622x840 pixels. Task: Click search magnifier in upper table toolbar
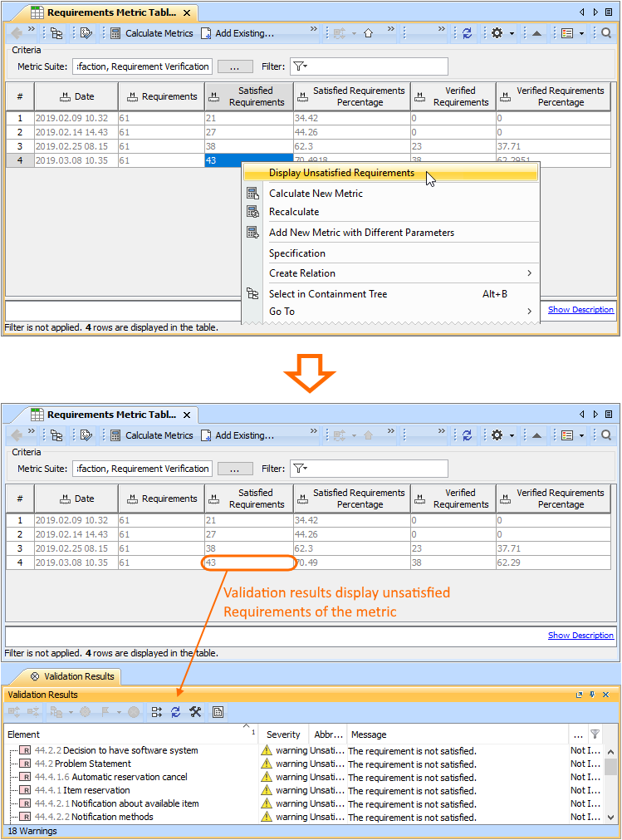(606, 33)
